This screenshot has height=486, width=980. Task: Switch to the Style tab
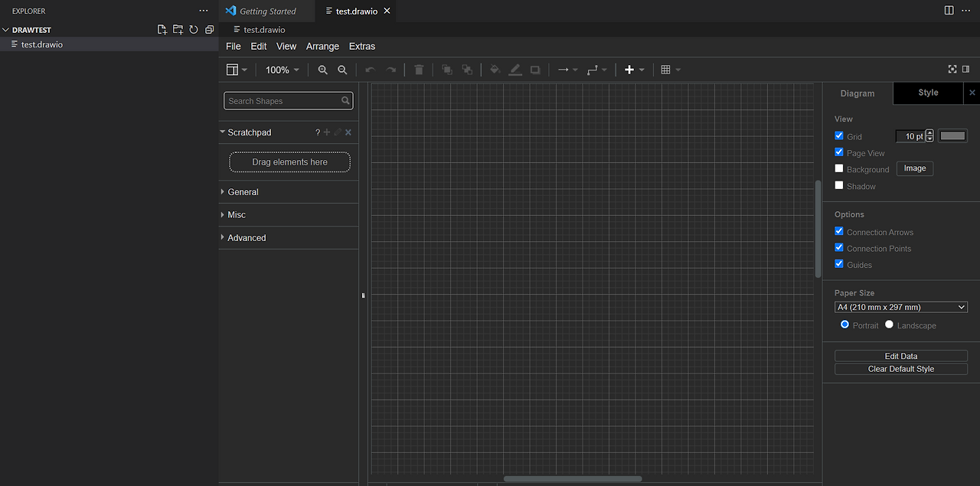point(927,93)
